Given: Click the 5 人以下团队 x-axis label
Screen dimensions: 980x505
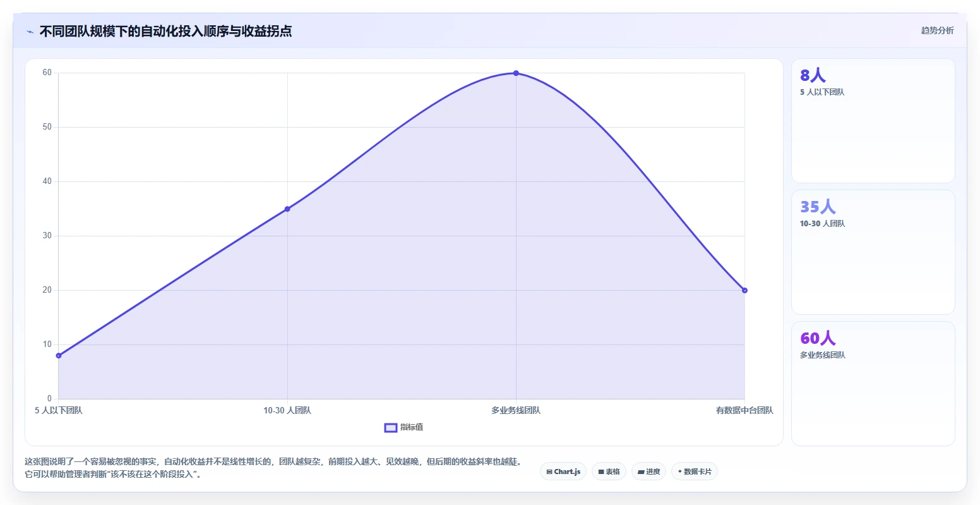Looking at the screenshot, I should 59,410.
